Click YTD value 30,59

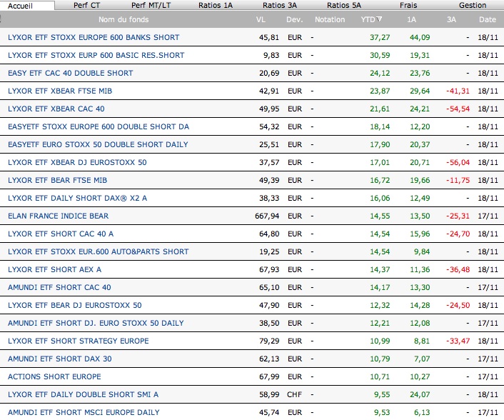click(x=380, y=55)
